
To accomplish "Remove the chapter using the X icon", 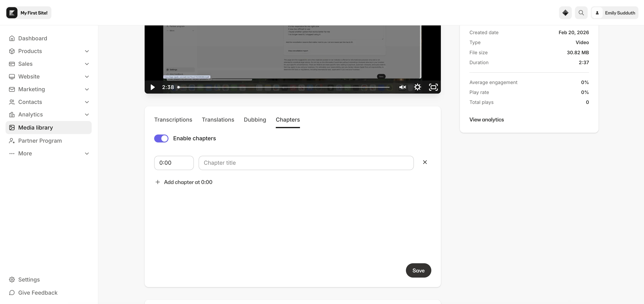I will pyautogui.click(x=425, y=162).
